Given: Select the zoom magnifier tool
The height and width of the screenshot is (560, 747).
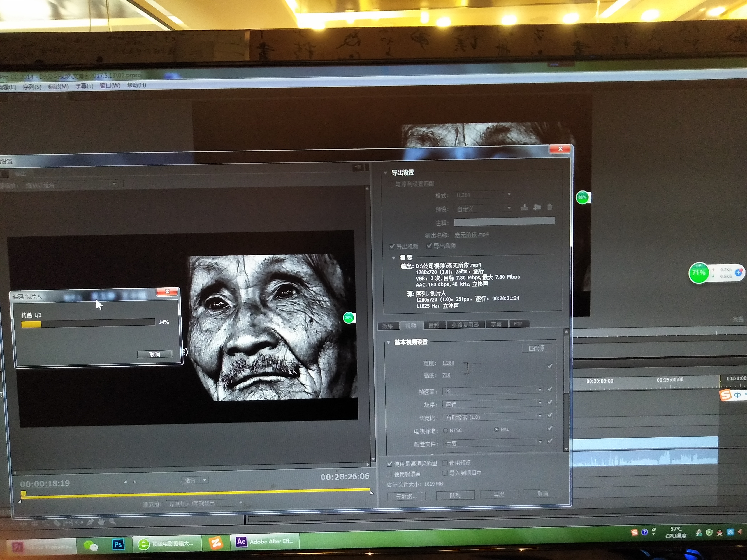Looking at the screenshot, I should 112,522.
